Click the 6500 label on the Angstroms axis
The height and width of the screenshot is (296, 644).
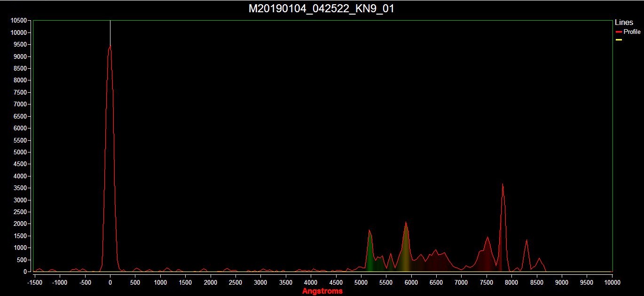(x=436, y=283)
